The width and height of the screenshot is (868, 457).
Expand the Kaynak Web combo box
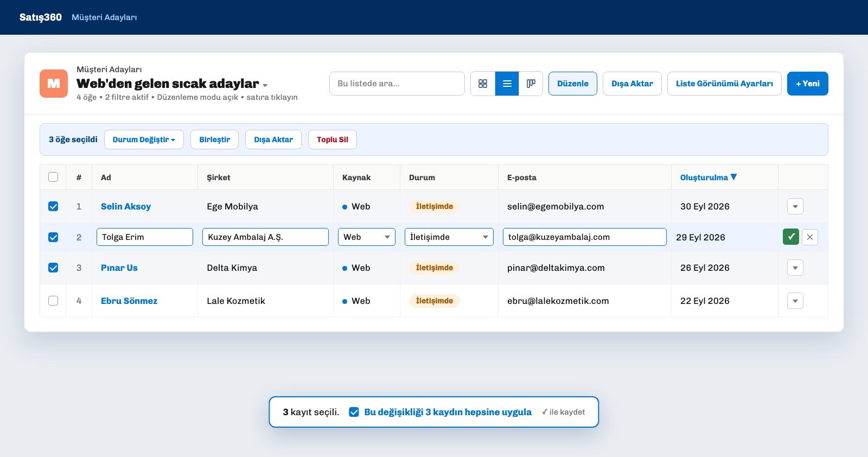pyautogui.click(x=367, y=237)
